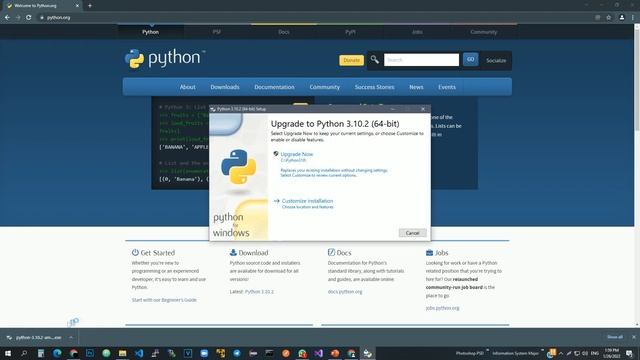This screenshot has height=360, width=640.
Task: Open the Documentation navigation menu
Action: (x=274, y=87)
